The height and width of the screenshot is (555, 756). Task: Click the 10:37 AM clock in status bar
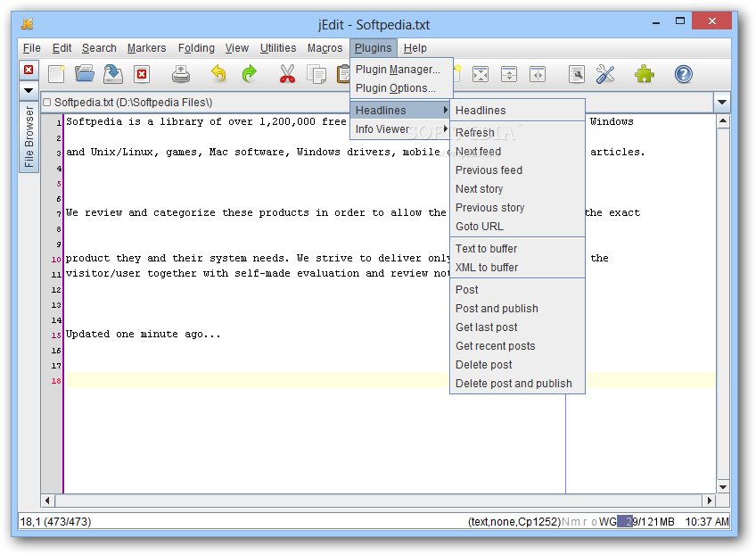coord(707,522)
